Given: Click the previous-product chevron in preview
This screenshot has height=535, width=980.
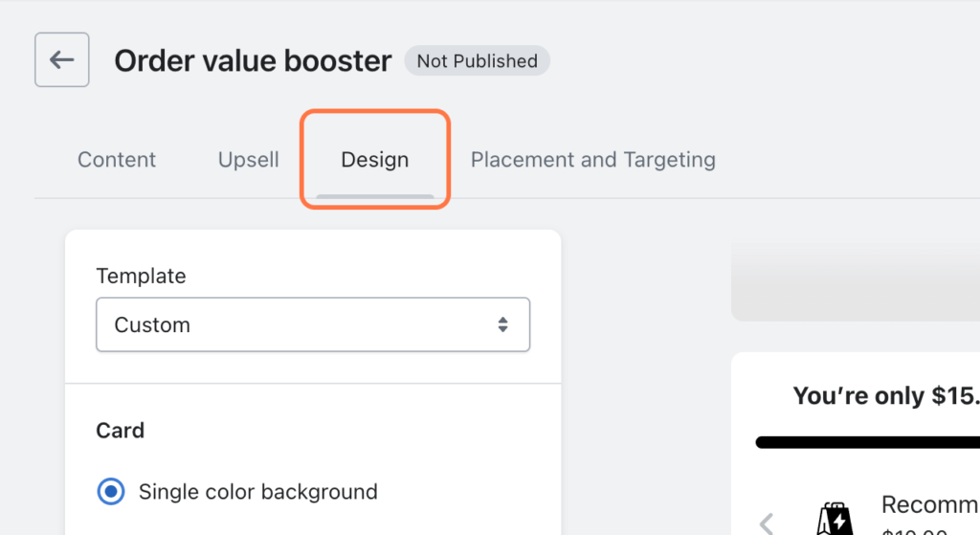Looking at the screenshot, I should pyautogui.click(x=767, y=523).
